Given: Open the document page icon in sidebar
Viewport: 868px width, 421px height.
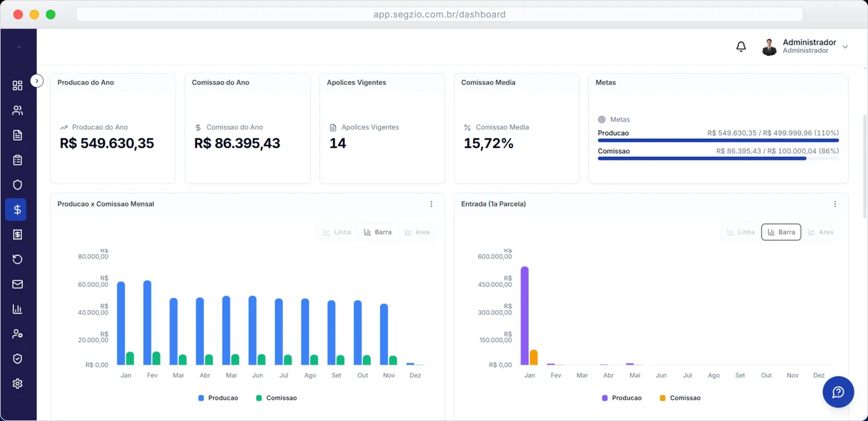Looking at the screenshot, I should point(17,135).
